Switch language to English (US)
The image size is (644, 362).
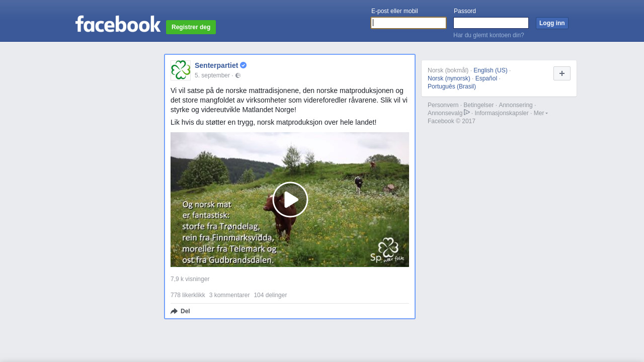click(491, 70)
